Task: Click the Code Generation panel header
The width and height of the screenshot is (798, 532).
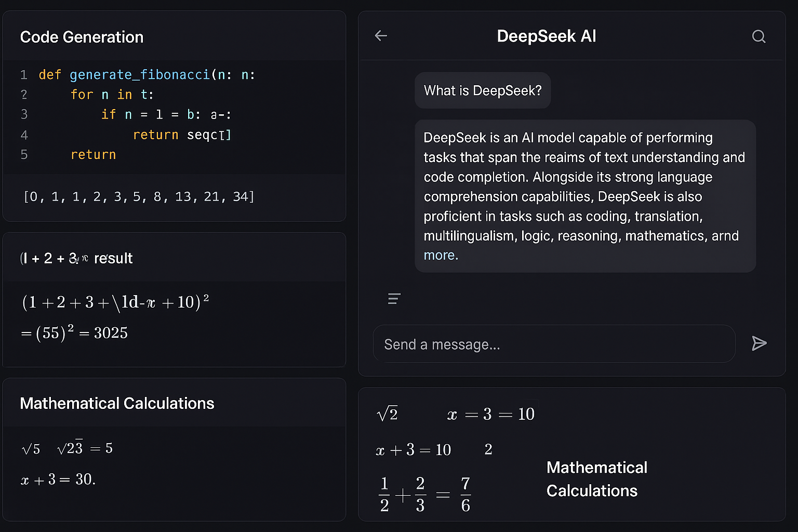Action: [82, 37]
